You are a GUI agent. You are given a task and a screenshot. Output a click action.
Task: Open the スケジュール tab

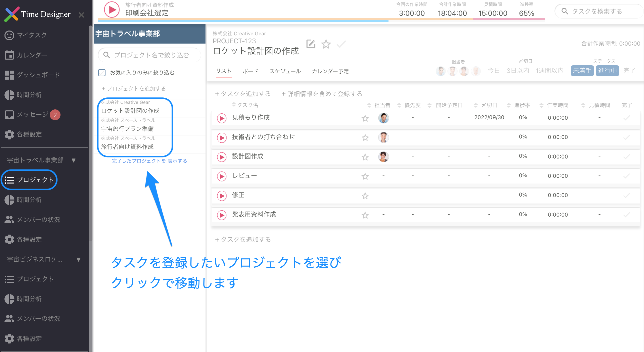[x=285, y=71]
